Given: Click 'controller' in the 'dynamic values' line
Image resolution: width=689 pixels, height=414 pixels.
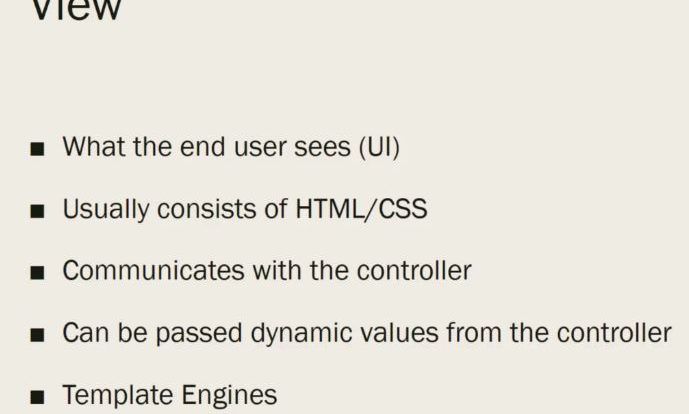Looking at the screenshot, I should 614,333.
